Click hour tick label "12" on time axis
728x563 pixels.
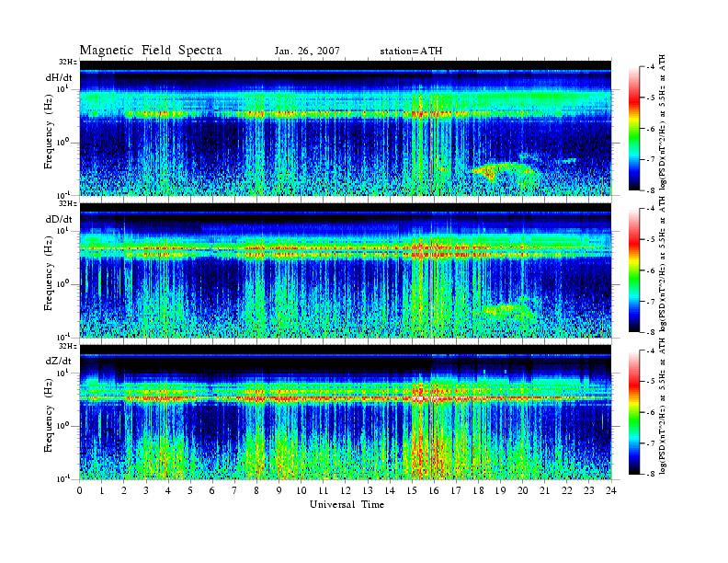tap(346, 490)
